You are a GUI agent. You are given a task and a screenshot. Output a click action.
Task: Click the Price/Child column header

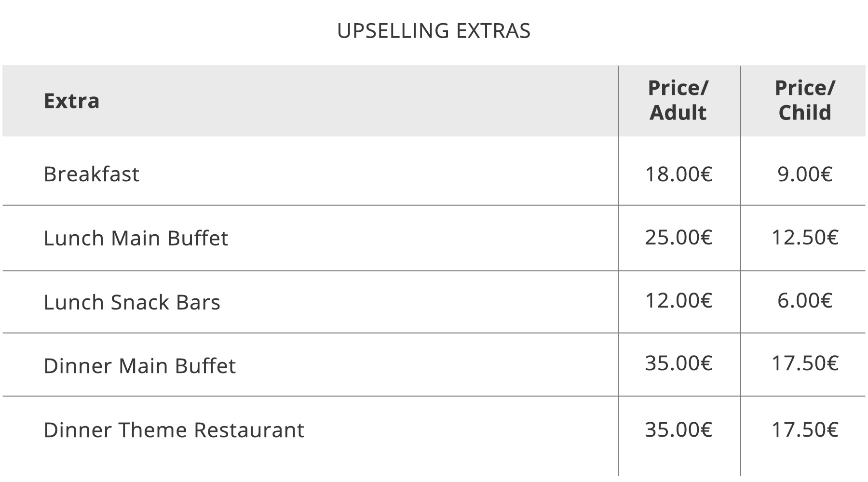805,100
